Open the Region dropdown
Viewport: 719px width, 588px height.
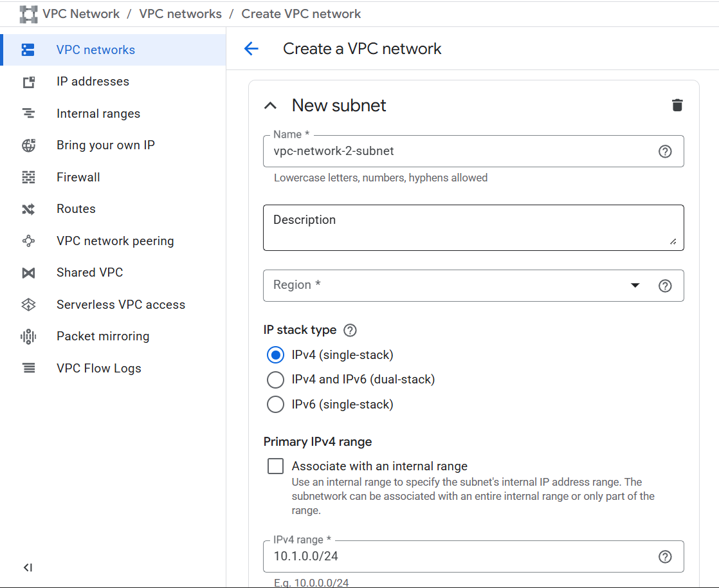[450, 286]
